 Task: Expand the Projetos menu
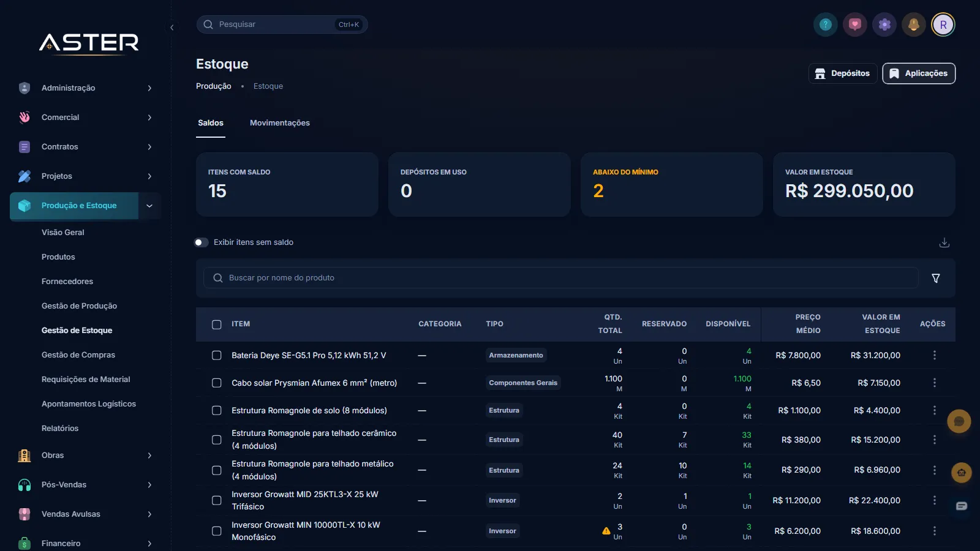pyautogui.click(x=86, y=176)
